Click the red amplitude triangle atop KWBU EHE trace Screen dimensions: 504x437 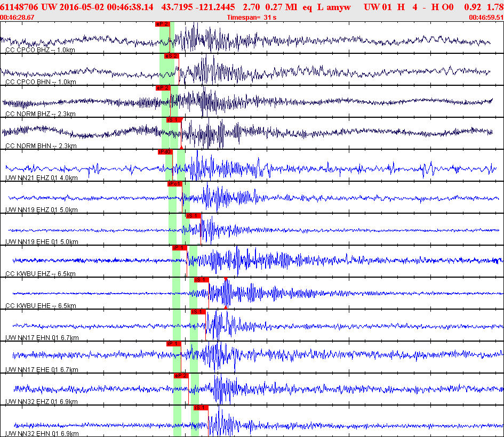coord(226,279)
